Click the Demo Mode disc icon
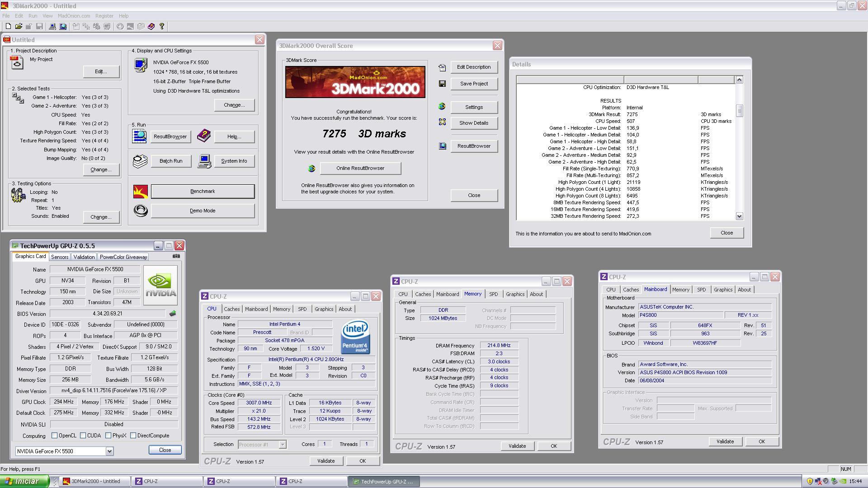The image size is (868, 488). click(x=141, y=211)
